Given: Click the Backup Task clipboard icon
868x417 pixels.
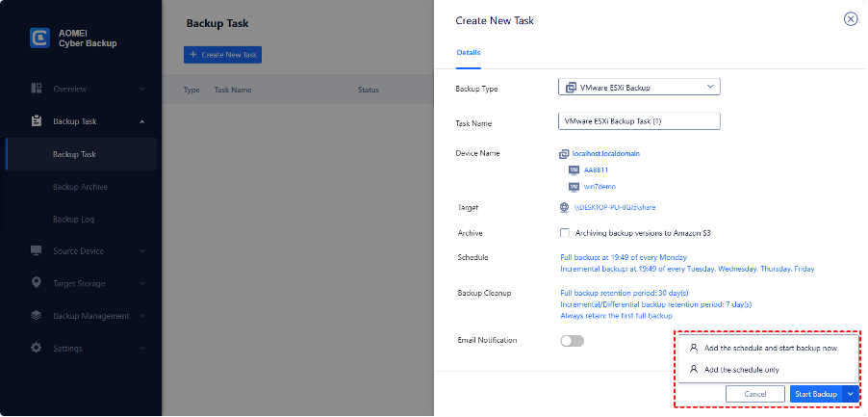Looking at the screenshot, I should point(37,121).
